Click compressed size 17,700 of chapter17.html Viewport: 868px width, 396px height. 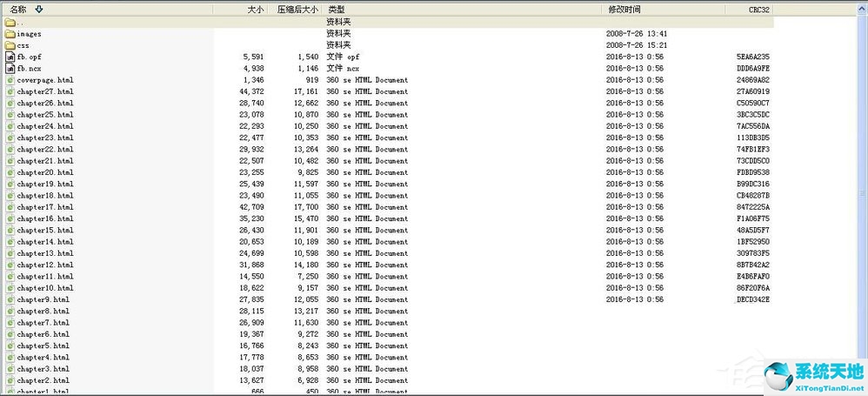306,207
